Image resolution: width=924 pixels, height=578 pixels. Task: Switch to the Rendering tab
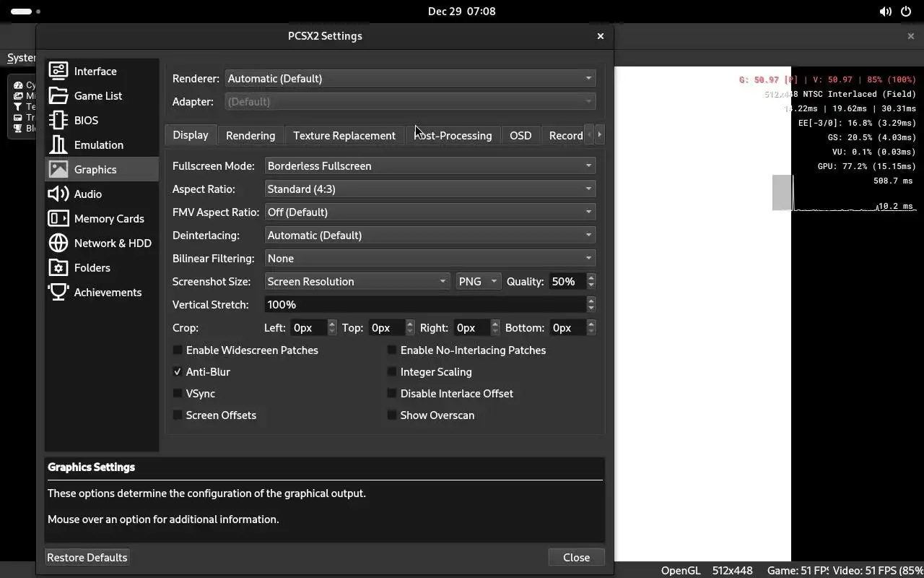pyautogui.click(x=250, y=135)
